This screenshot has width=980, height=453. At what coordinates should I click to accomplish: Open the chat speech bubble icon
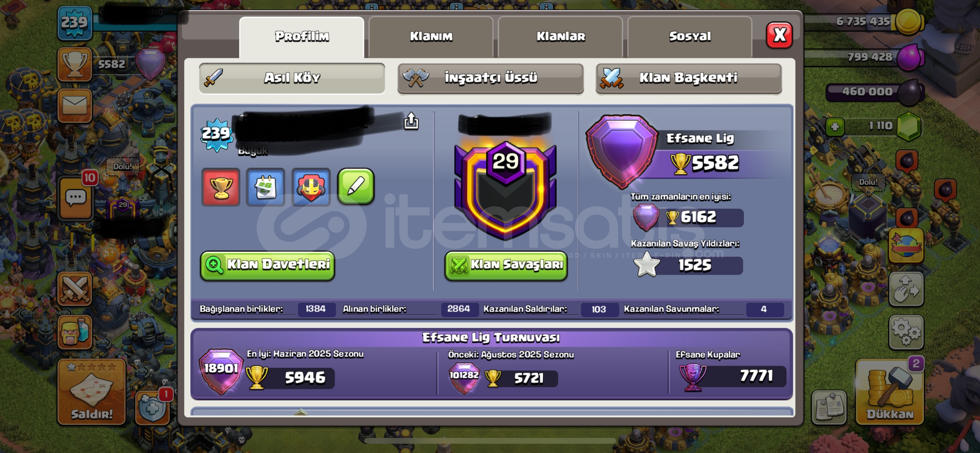coord(75,198)
